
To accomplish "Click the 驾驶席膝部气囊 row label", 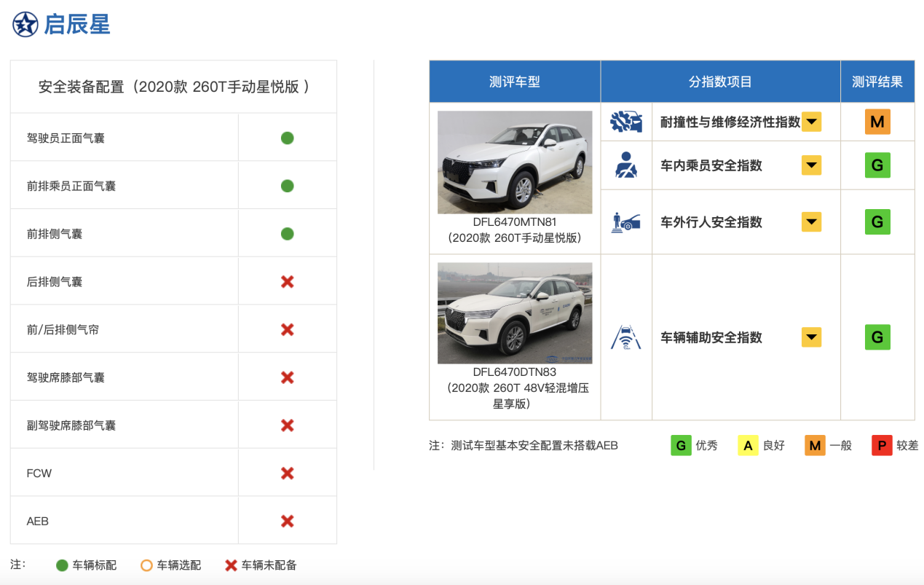I will (66, 377).
